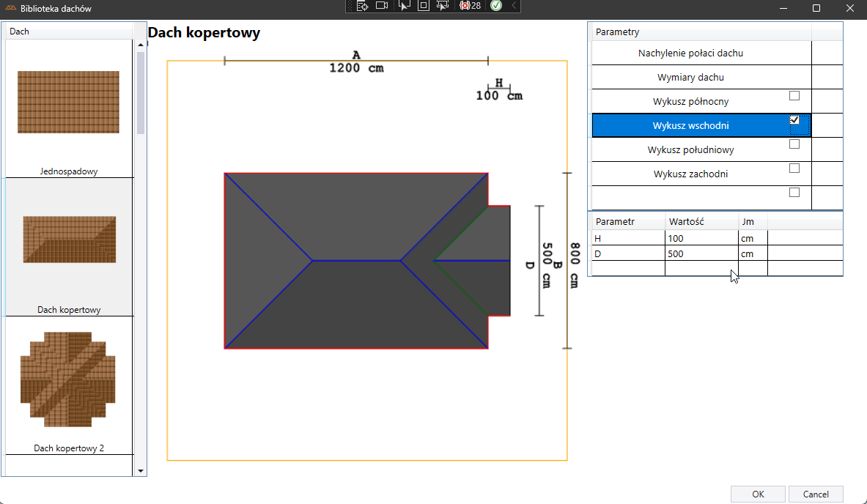Click the OK button
Screen dimensions: 867x504
(x=758, y=494)
